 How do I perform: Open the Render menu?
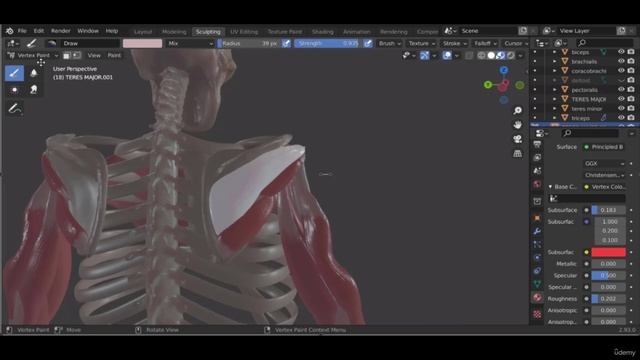point(60,31)
